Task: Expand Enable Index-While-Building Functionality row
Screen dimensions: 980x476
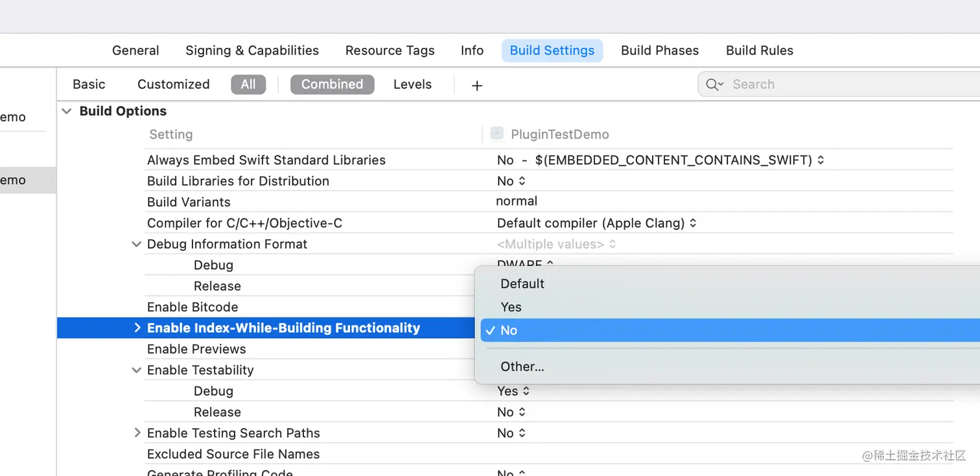Action: (x=137, y=328)
